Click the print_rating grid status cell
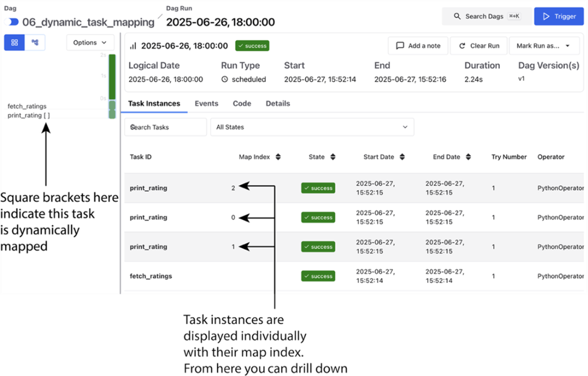This screenshot has height=376, width=588. (x=112, y=114)
